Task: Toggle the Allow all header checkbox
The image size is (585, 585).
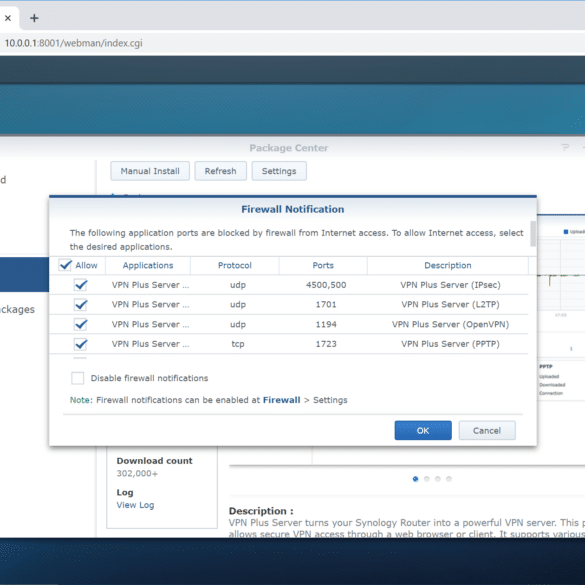Action: [65, 265]
